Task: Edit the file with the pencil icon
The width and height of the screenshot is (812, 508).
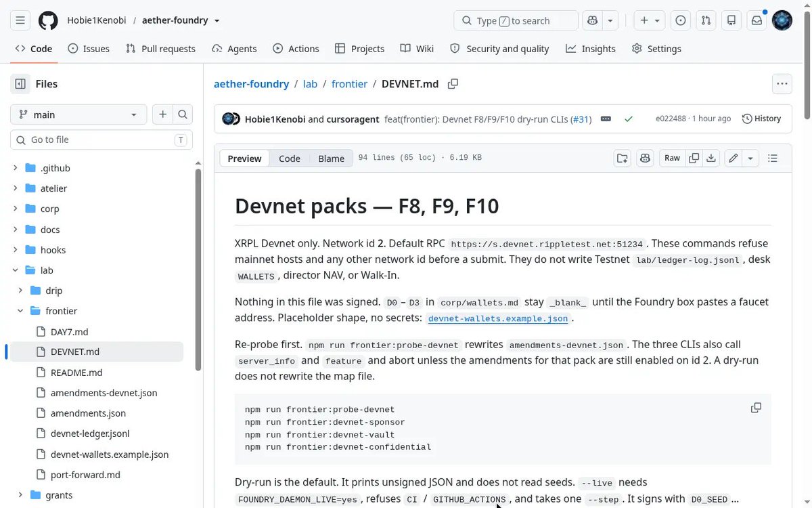Action: click(733, 158)
